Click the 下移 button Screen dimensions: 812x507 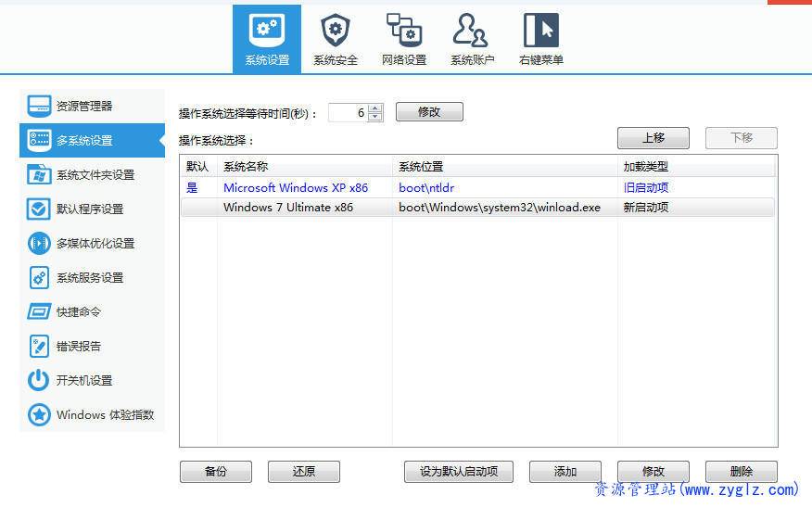(741, 138)
